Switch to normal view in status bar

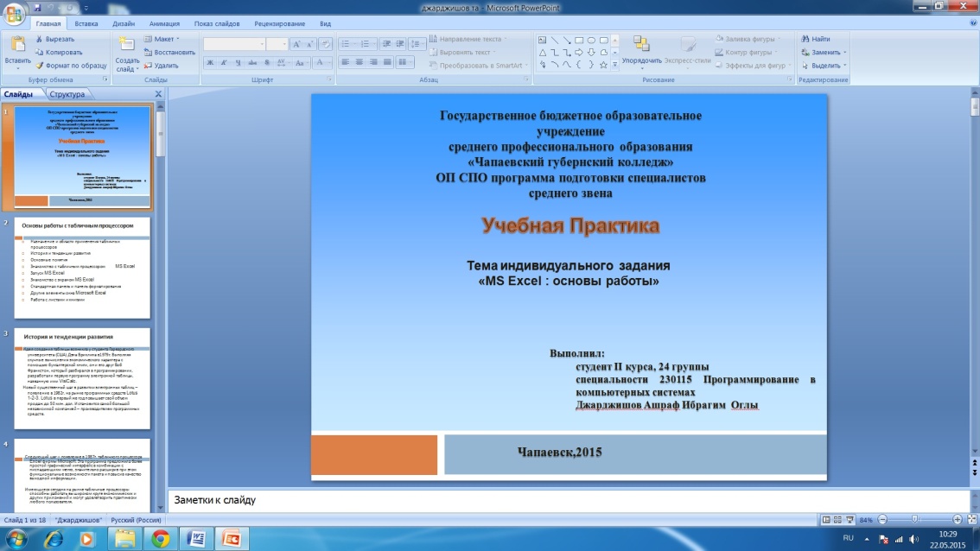tap(826, 520)
